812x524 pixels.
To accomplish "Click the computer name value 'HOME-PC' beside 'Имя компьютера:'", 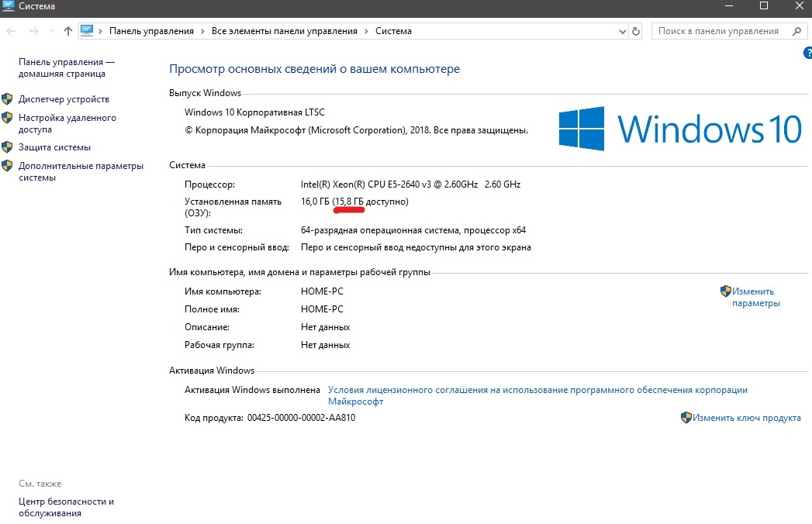I will point(322,291).
